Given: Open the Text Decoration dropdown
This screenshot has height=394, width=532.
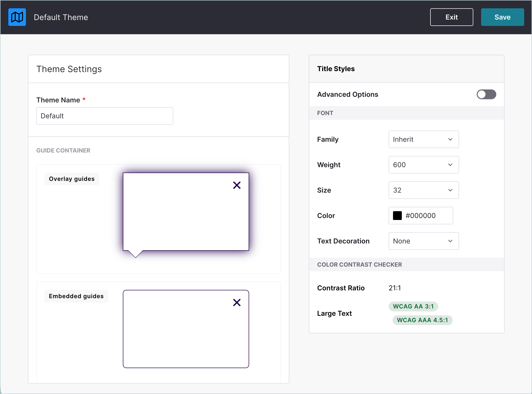Looking at the screenshot, I should point(423,241).
